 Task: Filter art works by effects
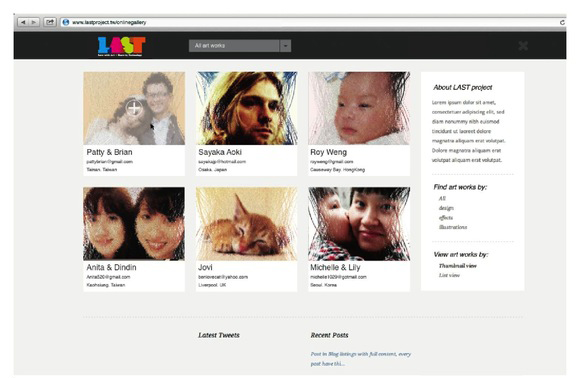(446, 217)
